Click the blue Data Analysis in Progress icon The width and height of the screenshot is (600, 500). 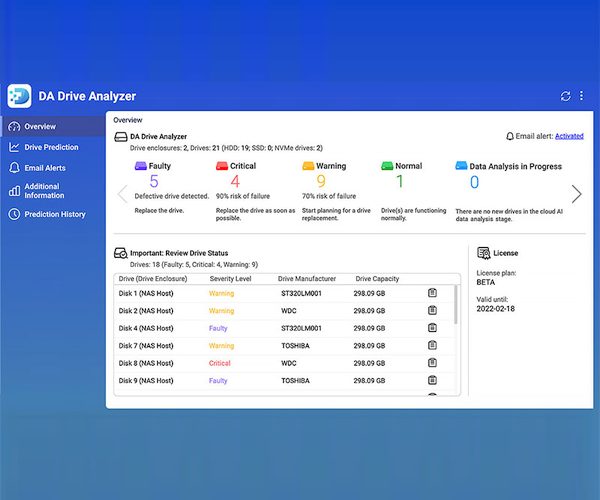point(461,166)
